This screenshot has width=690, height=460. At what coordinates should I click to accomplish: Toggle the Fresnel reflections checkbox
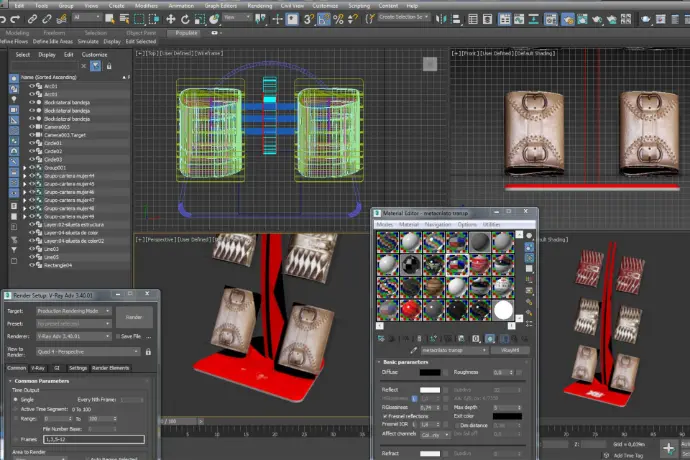pyautogui.click(x=387, y=415)
